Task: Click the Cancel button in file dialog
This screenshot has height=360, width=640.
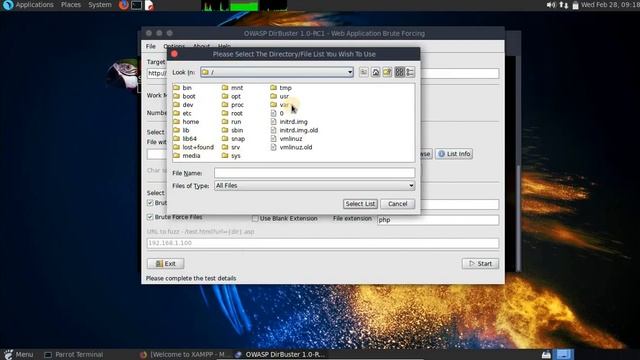Action: [x=398, y=204]
